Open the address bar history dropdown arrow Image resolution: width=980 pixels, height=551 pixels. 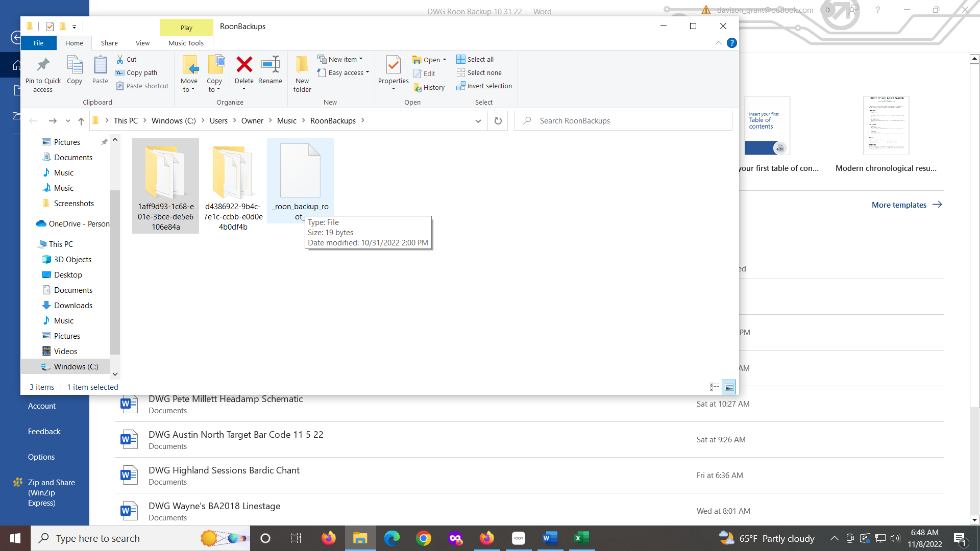click(x=478, y=121)
